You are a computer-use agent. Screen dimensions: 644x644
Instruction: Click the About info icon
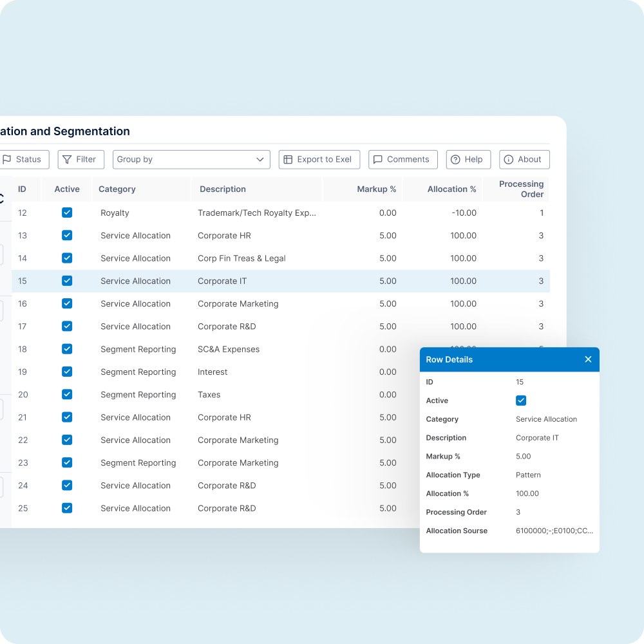tap(509, 160)
